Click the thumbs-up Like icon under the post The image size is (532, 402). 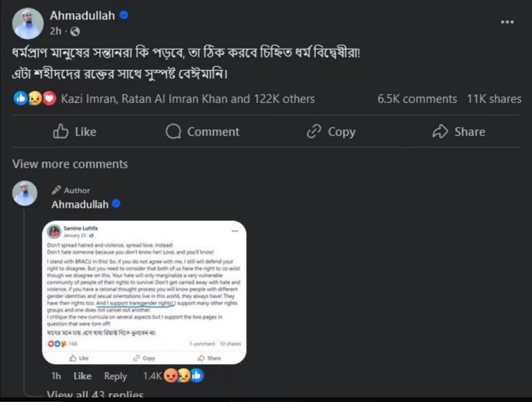tap(61, 131)
